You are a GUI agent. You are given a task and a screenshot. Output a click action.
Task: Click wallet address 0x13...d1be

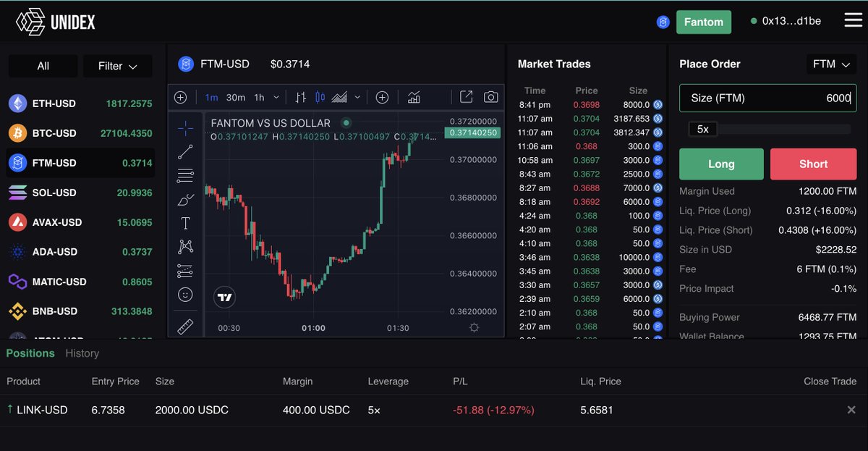tap(791, 21)
